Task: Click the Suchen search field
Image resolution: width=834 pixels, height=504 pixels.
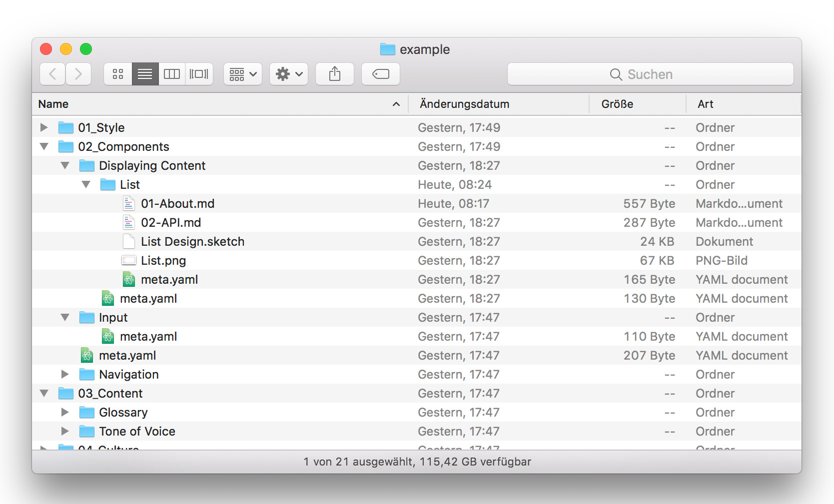Action: [650, 74]
